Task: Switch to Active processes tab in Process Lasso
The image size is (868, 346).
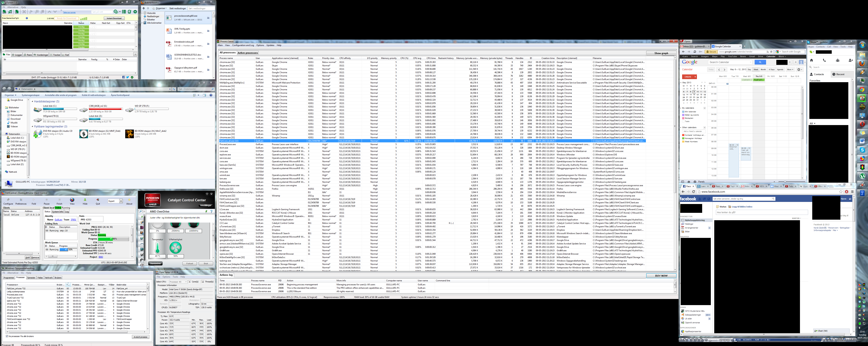Action: pyautogui.click(x=248, y=53)
